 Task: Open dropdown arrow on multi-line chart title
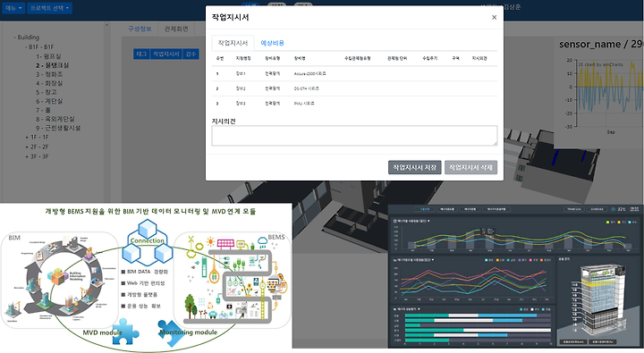pyautogui.click(x=433, y=260)
